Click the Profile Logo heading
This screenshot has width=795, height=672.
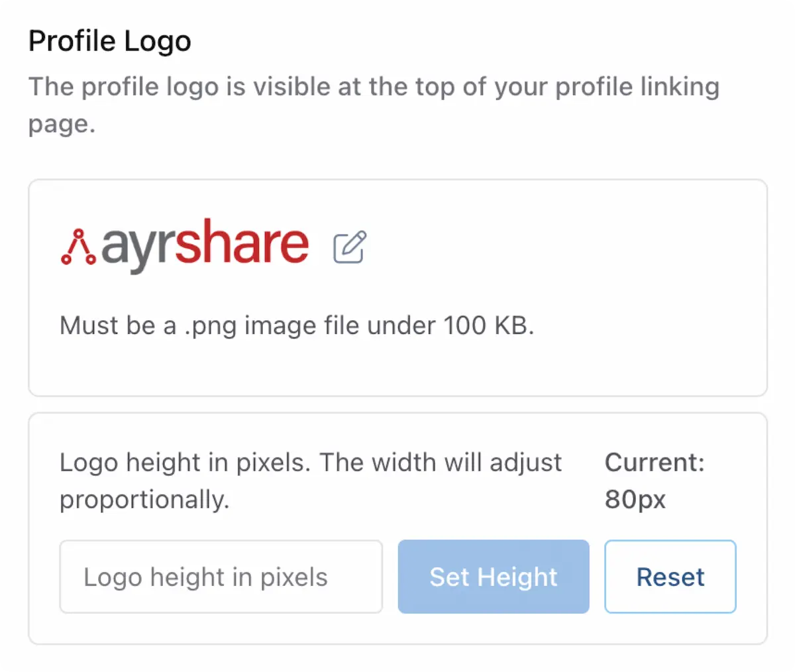109,41
